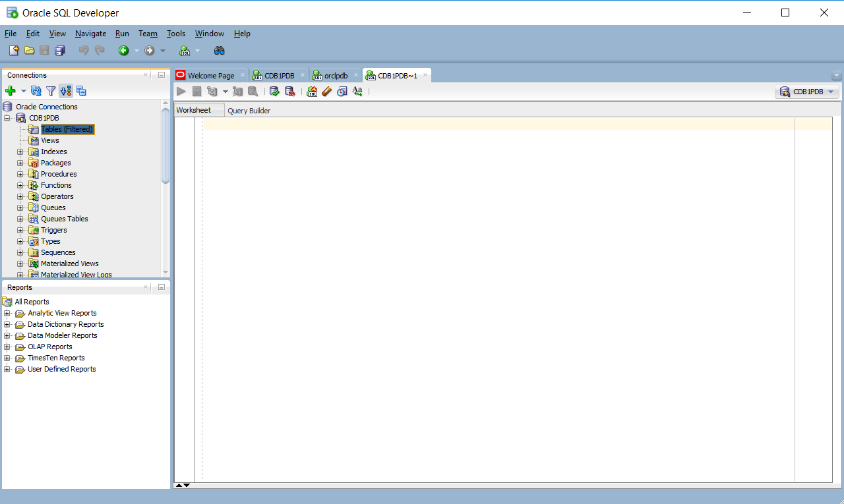Click the Run Script icon
The width and height of the screenshot is (844, 504).
pyautogui.click(x=196, y=92)
